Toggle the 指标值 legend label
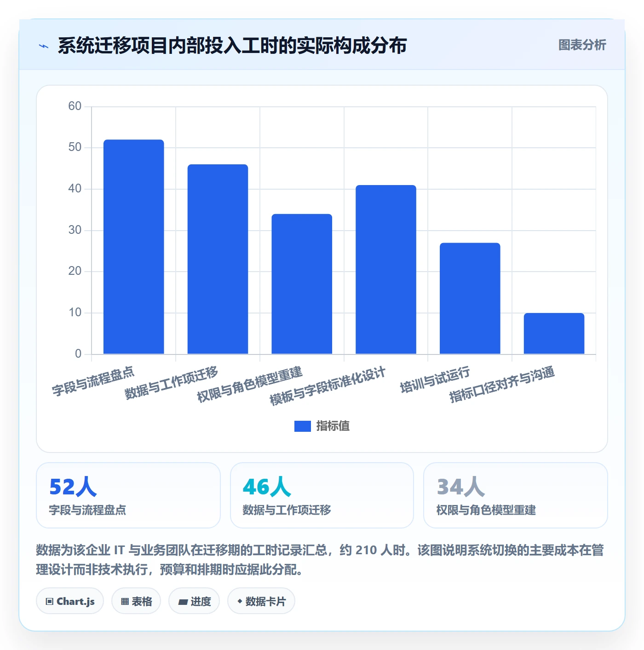The image size is (644, 650). (x=333, y=426)
